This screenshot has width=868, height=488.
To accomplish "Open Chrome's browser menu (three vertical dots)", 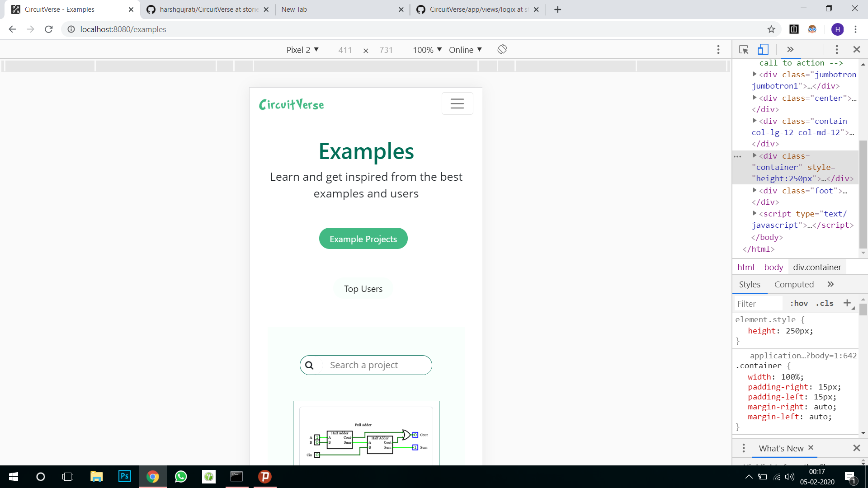I will [x=856, y=29].
